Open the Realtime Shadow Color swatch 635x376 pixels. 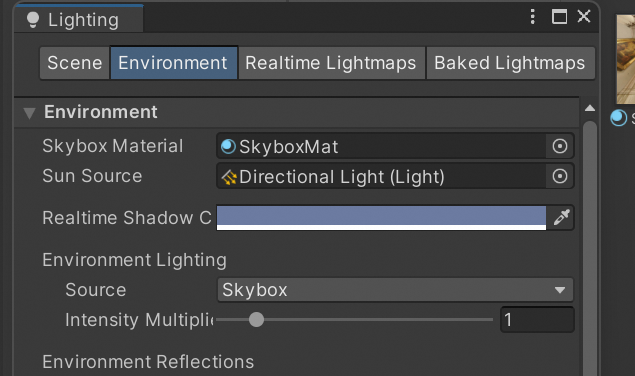click(x=381, y=218)
